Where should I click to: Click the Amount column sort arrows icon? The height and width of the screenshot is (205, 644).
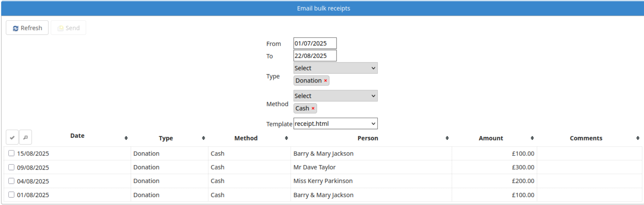pyautogui.click(x=532, y=138)
